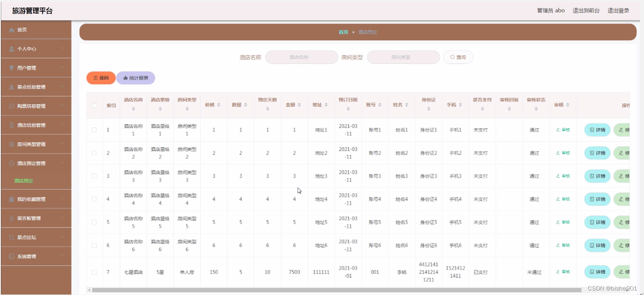
Task: Click the person icon next to 个人中心
Action: point(12,49)
